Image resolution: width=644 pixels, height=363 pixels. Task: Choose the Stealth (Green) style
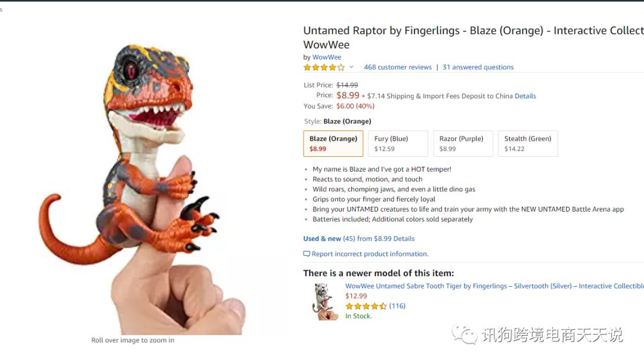click(x=528, y=144)
